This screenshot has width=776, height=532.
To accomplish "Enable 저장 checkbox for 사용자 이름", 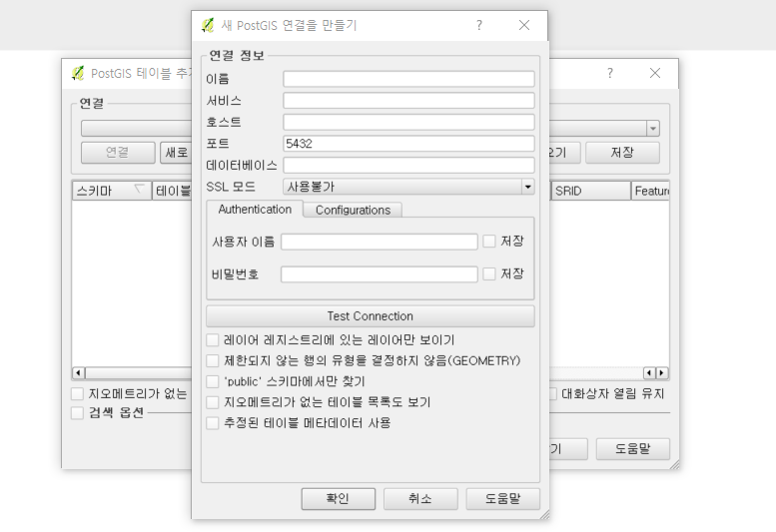I will [489, 242].
